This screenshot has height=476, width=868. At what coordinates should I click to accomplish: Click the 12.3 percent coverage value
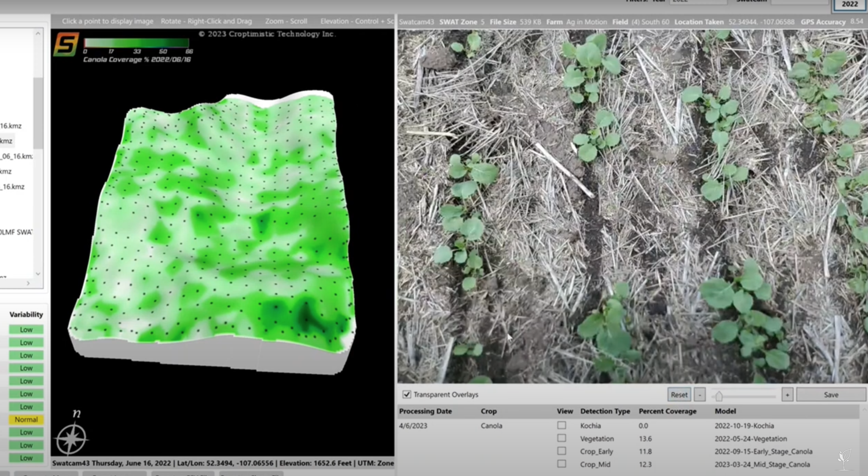(645, 464)
